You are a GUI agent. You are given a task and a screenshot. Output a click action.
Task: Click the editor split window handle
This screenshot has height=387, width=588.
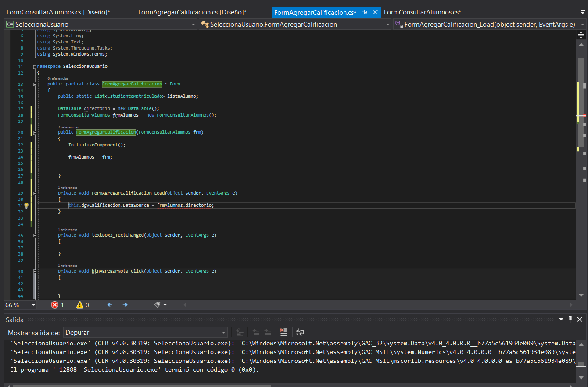[x=581, y=35]
